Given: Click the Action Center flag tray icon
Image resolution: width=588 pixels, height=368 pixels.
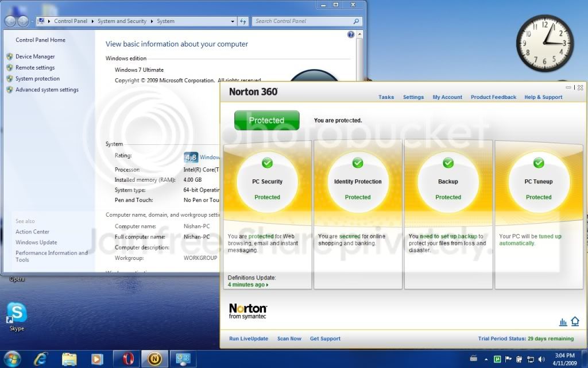Looking at the screenshot, I should [x=509, y=359].
